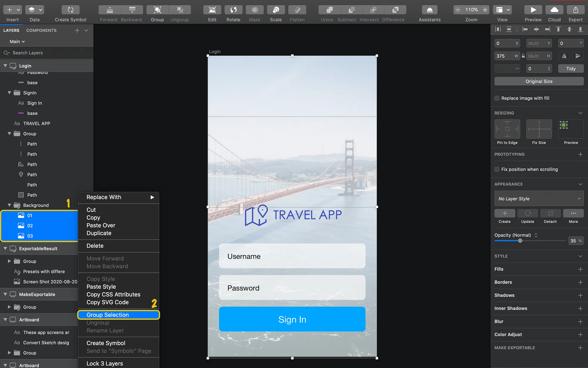Viewport: 588px width, 368px height.
Task: Zoom in using the plus icon
Action: (485, 10)
